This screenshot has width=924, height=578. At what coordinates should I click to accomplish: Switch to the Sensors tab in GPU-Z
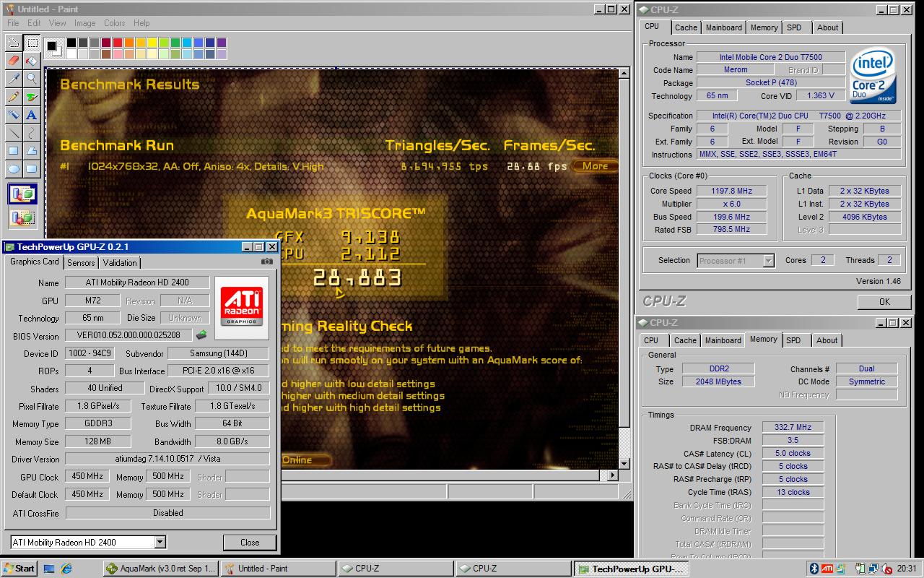pyautogui.click(x=81, y=262)
